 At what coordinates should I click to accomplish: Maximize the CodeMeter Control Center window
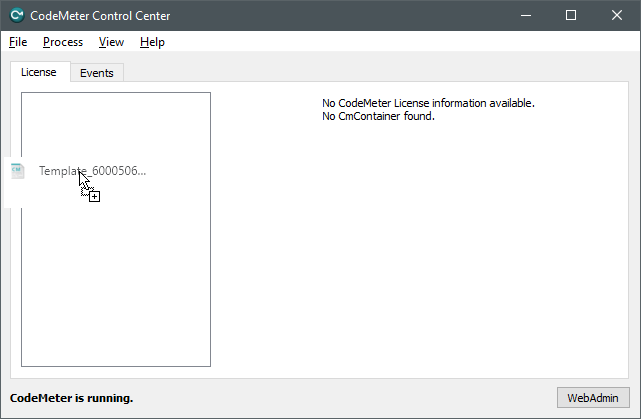[x=571, y=16]
